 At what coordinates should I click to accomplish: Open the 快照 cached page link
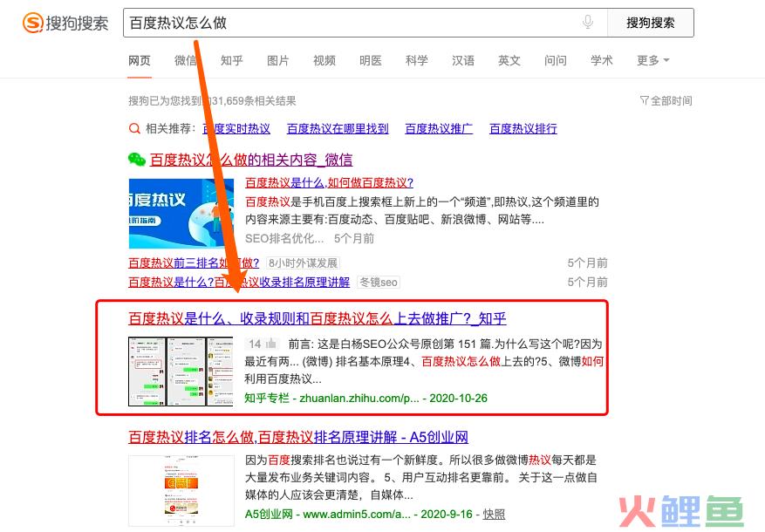(494, 515)
